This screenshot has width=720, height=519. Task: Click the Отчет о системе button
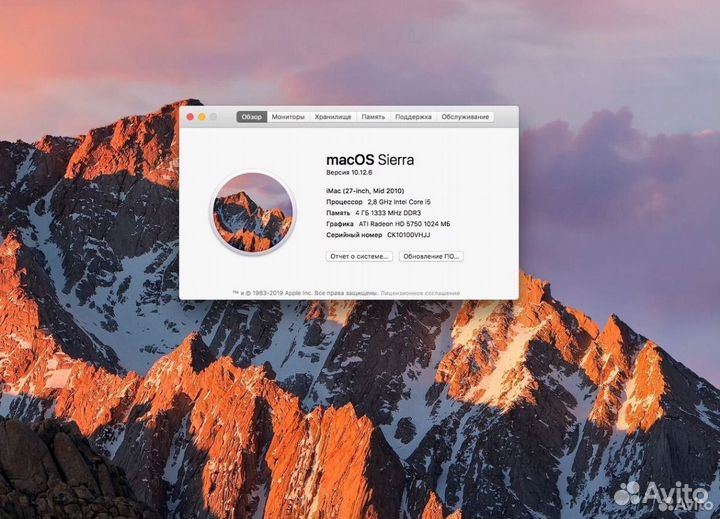(x=359, y=256)
